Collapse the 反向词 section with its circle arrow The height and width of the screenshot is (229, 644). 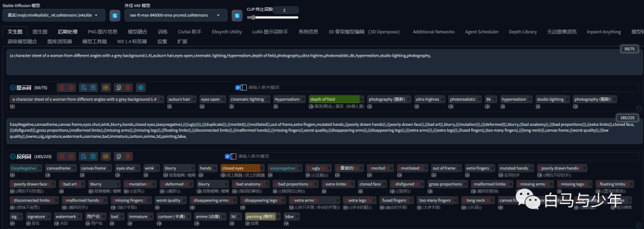click(13, 156)
